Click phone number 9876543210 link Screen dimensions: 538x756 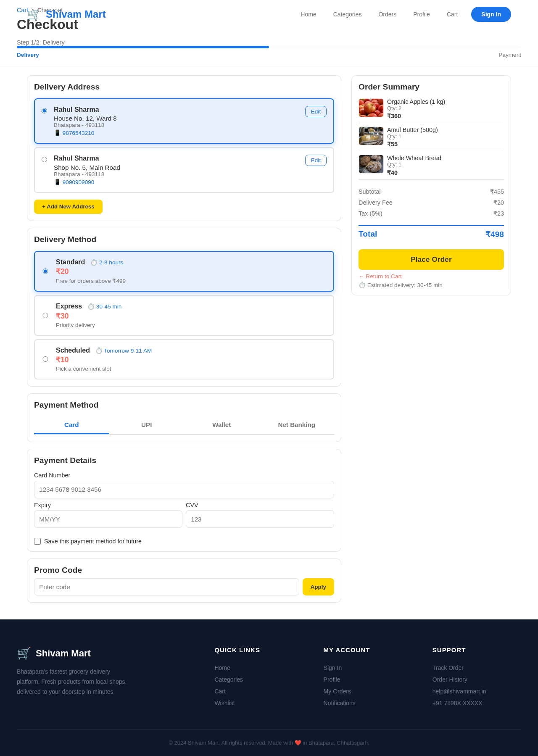click(78, 133)
